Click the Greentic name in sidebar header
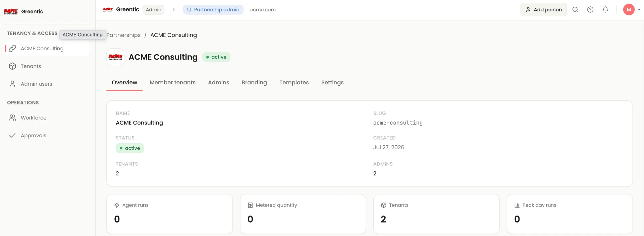Image resolution: width=644 pixels, height=236 pixels. (32, 11)
